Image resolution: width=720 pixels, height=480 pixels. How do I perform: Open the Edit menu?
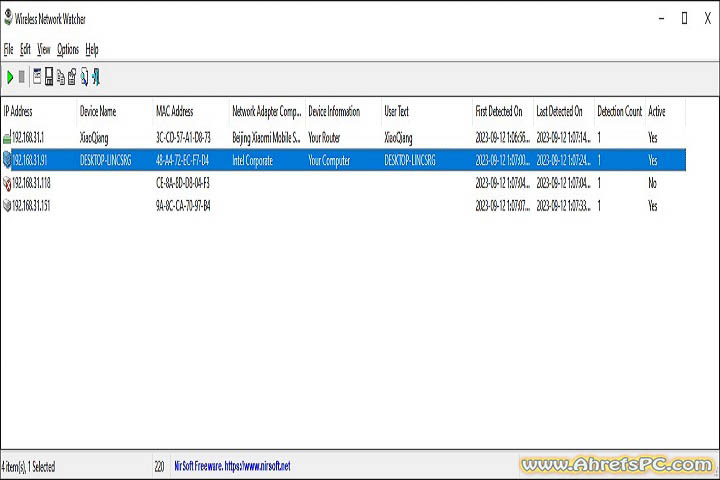point(25,49)
